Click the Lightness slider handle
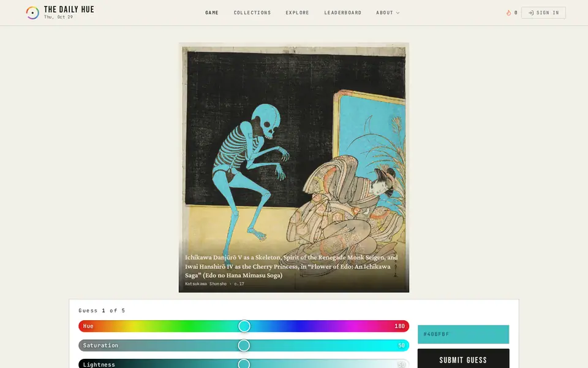The image size is (588, 368). 244,364
